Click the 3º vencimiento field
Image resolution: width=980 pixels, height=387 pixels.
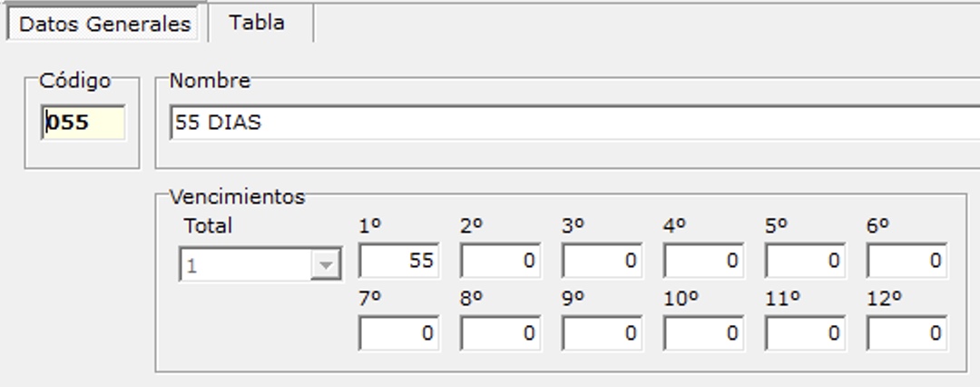coord(602,261)
